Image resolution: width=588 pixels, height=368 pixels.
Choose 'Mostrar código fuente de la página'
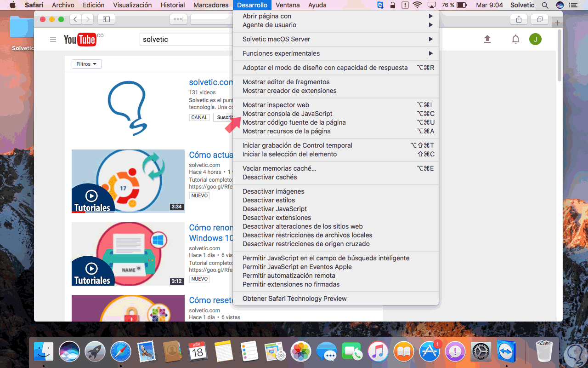336,122
